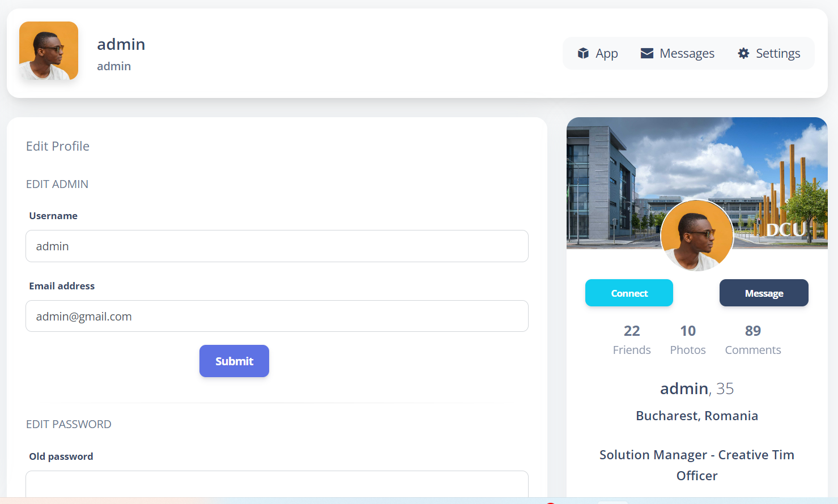Click the Message button
Screen dimensions: 838x504
coord(764,293)
